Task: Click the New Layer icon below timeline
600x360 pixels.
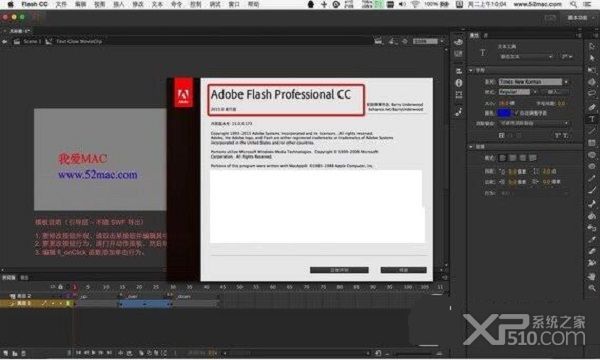Action: pos(6,353)
